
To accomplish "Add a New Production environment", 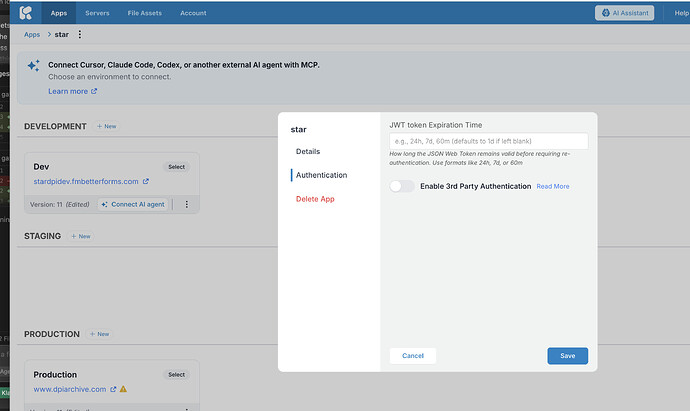I will click(x=100, y=334).
